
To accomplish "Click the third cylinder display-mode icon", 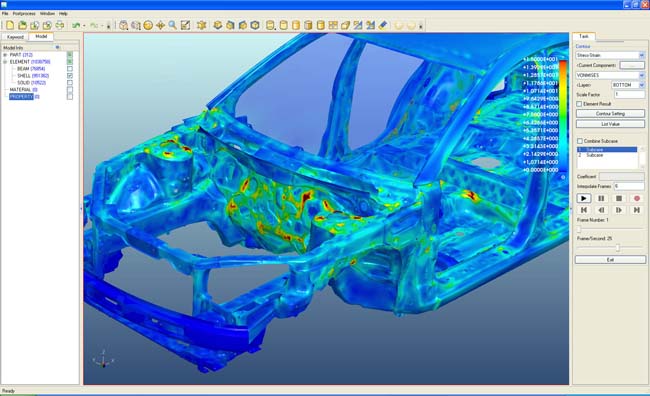I will tap(296, 26).
